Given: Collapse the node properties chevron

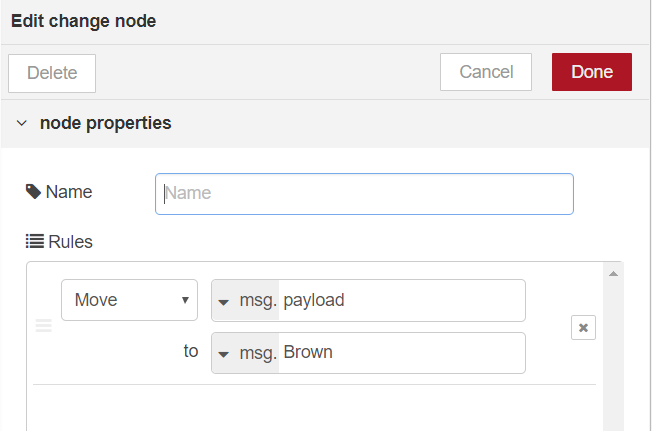Looking at the screenshot, I should [x=21, y=124].
